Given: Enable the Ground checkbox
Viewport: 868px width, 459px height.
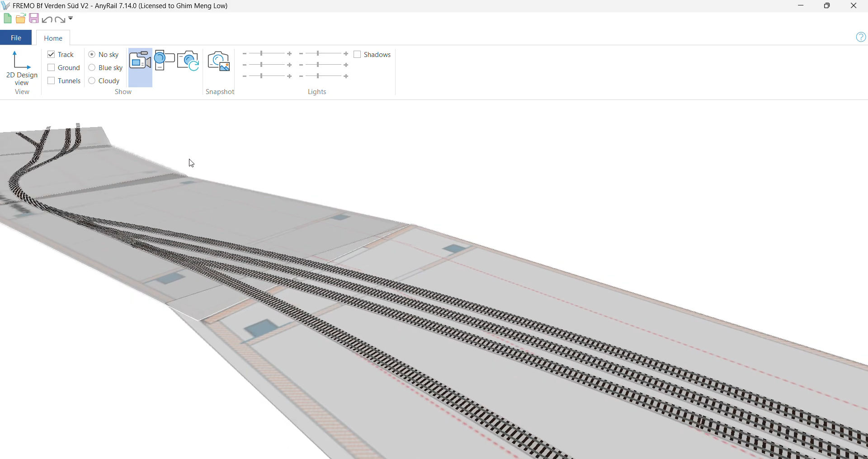Looking at the screenshot, I should [51, 67].
